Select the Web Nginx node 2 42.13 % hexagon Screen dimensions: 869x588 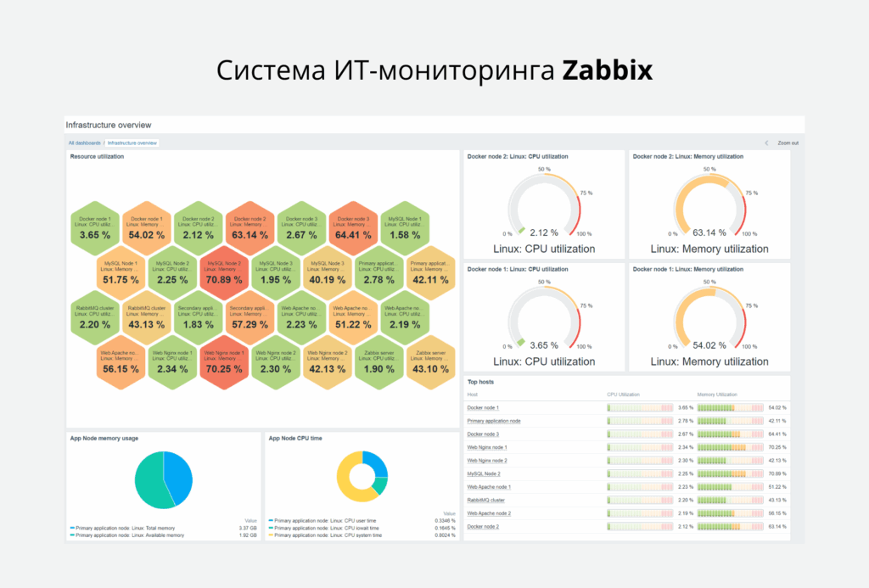pos(327,362)
